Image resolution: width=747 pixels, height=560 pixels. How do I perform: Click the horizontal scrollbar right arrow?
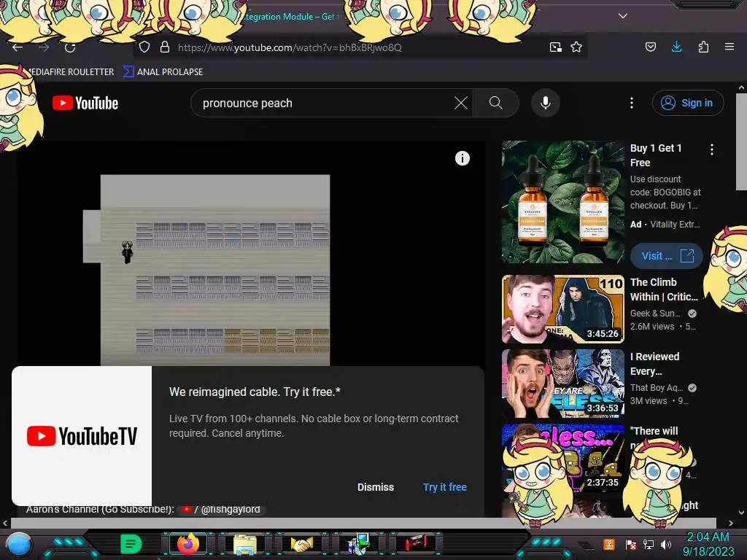click(731, 523)
